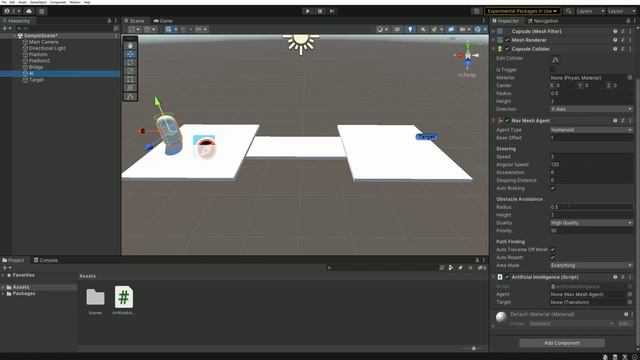
Task: Open Nav Mesh Agent three-dot menu
Action: (630, 120)
